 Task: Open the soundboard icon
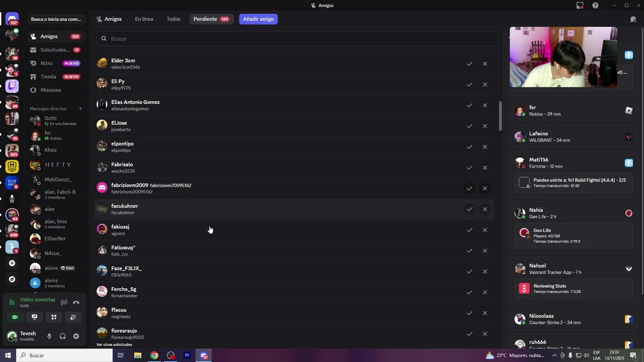tap(73, 317)
